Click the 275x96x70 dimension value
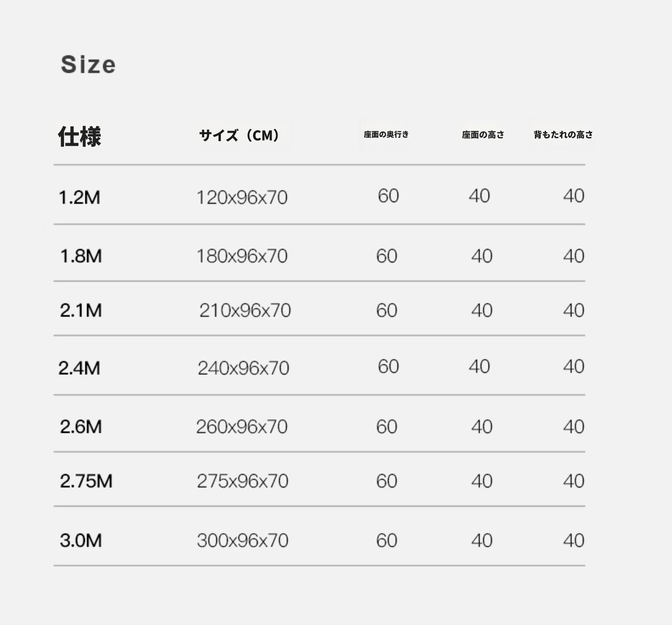The height and width of the screenshot is (625, 672). (x=243, y=481)
